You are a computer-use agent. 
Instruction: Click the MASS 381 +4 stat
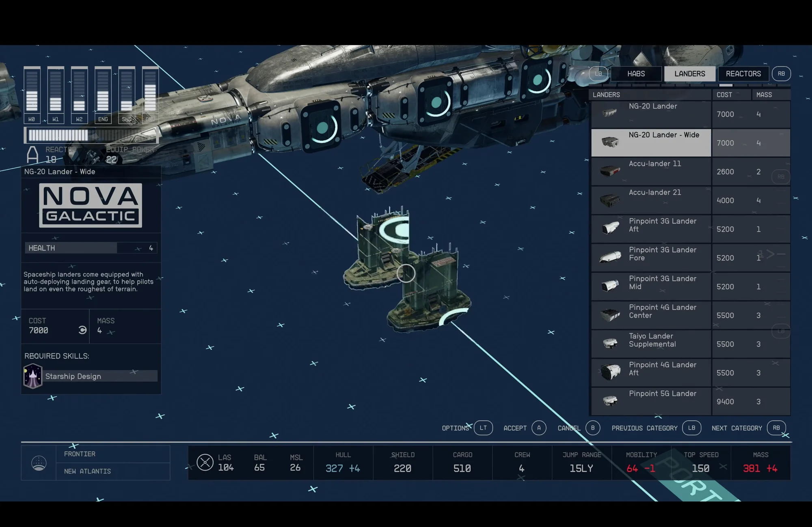point(760,462)
